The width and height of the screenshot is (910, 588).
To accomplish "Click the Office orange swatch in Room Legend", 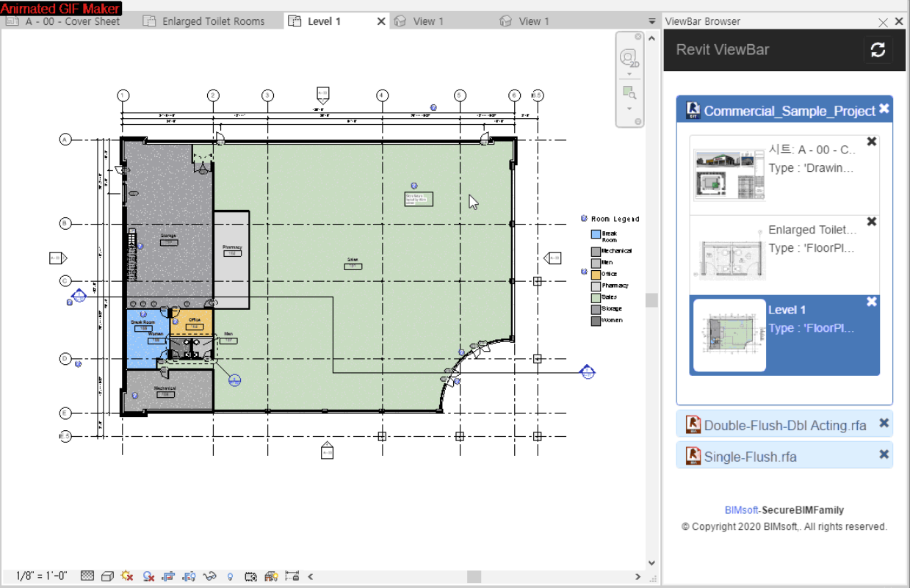I will click(596, 274).
